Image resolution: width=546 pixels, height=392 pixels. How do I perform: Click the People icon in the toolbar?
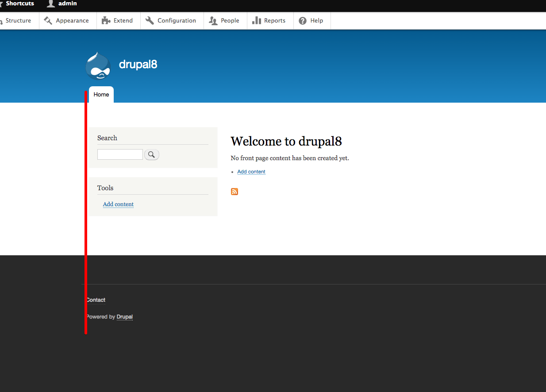(213, 20)
